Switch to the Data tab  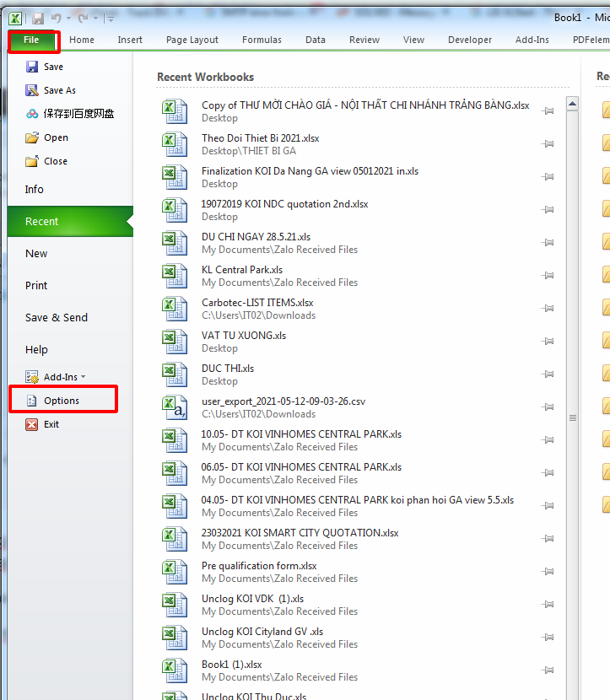click(316, 40)
